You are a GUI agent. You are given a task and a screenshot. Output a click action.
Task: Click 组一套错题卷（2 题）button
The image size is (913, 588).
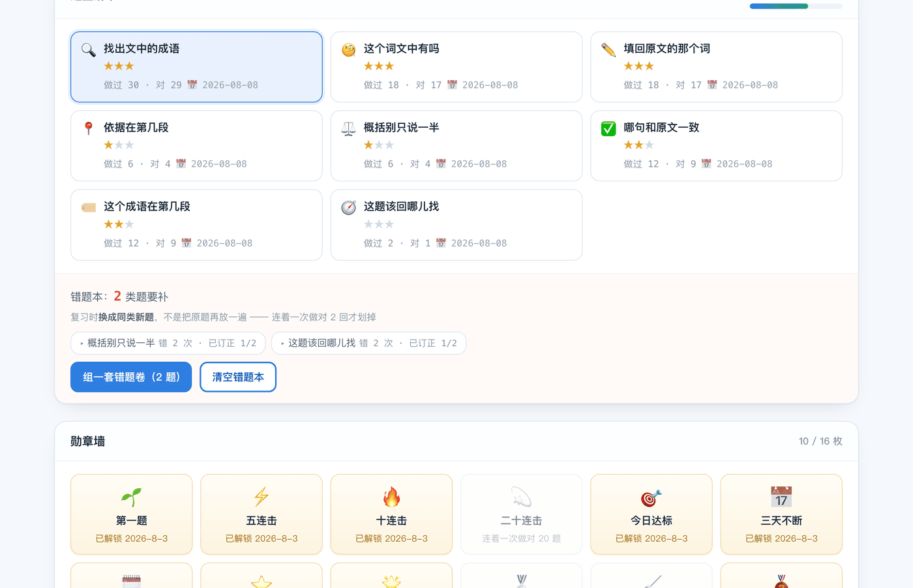click(131, 377)
